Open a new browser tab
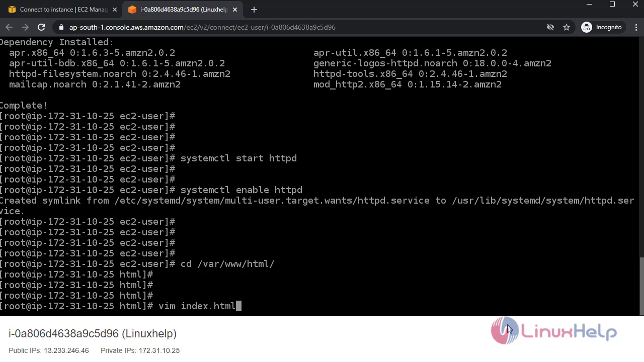Screen dimensions: 644x362 pos(254,10)
